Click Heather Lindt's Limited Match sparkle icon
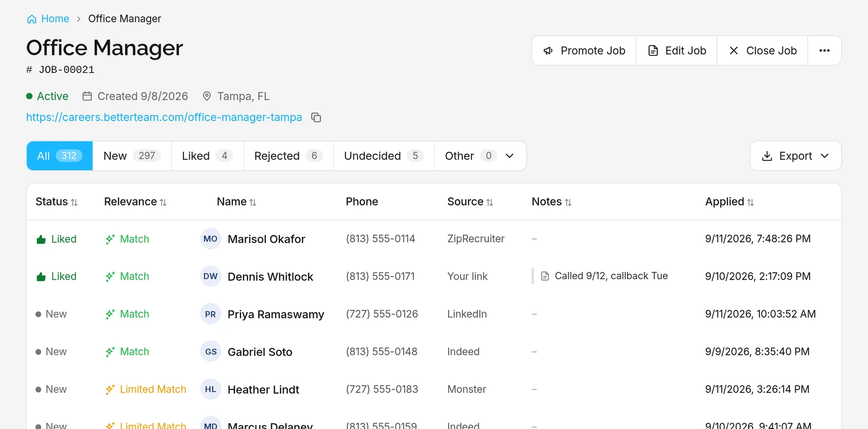The height and width of the screenshot is (429, 868). tap(110, 389)
